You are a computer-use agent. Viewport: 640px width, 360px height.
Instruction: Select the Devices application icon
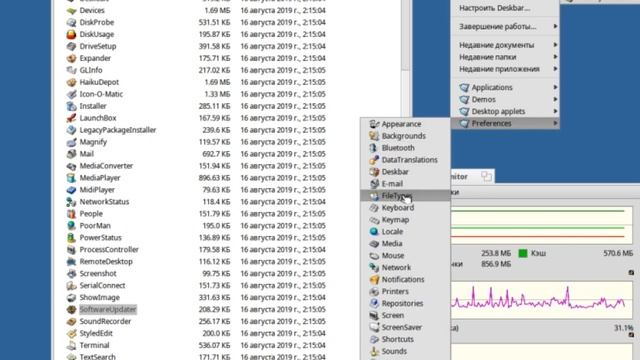(71, 11)
